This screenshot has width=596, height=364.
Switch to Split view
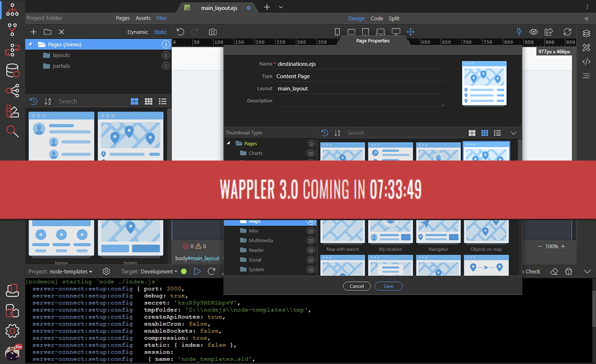pos(394,18)
